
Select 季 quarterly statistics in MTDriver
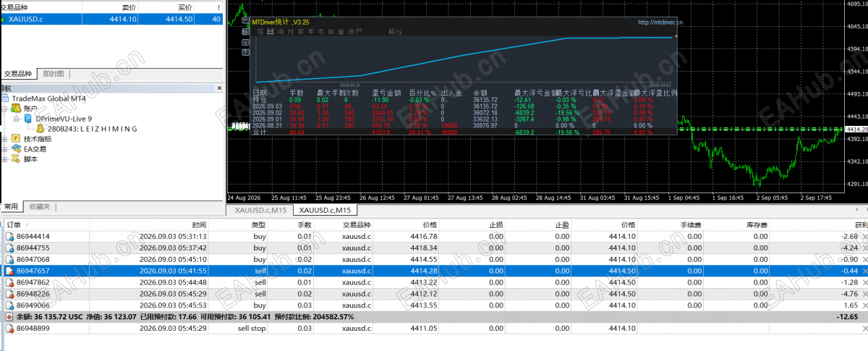pos(301,32)
